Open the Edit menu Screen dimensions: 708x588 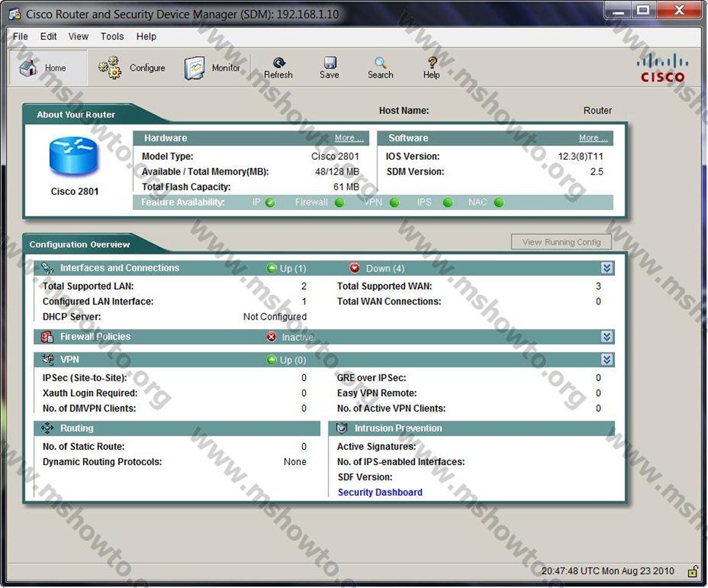tap(48, 37)
